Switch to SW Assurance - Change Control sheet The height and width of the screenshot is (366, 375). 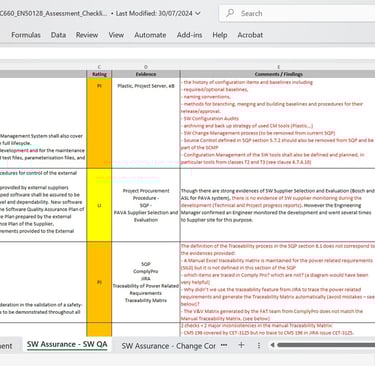[x=168, y=346]
